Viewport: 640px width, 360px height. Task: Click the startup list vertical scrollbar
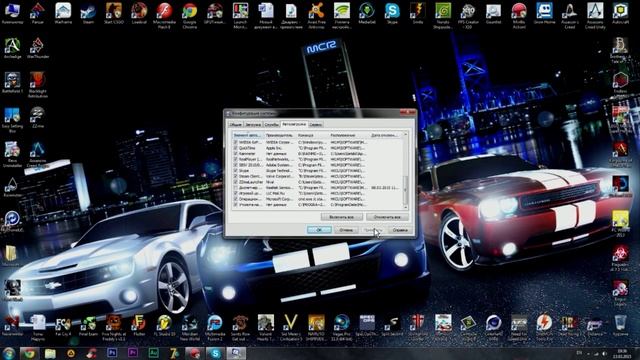coord(405,190)
